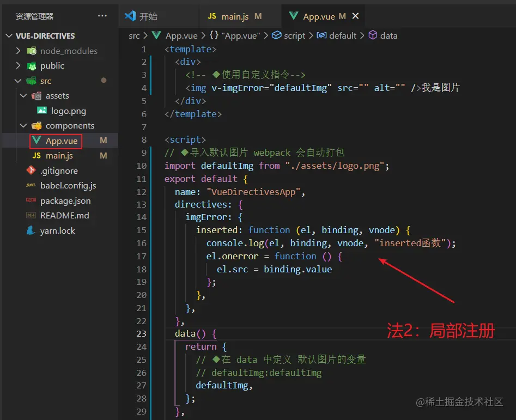Open package.json file
This screenshot has width=516, height=420.
[x=65, y=200]
